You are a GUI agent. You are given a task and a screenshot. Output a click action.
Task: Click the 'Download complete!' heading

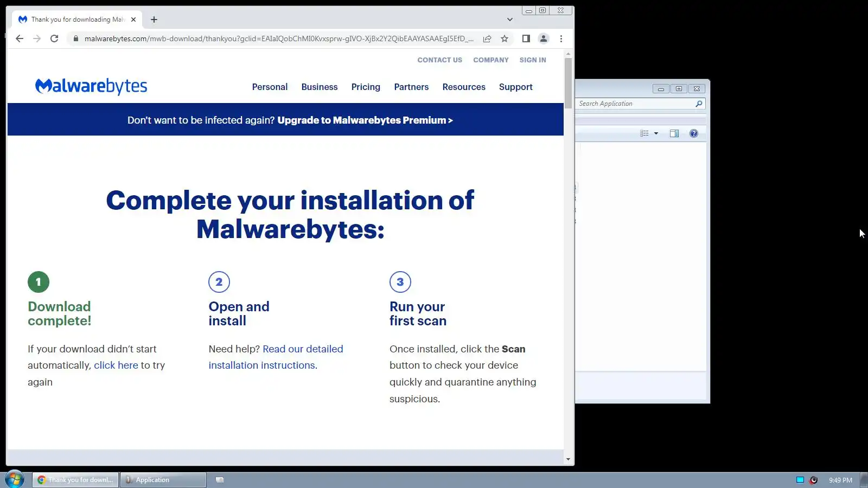pyautogui.click(x=60, y=314)
